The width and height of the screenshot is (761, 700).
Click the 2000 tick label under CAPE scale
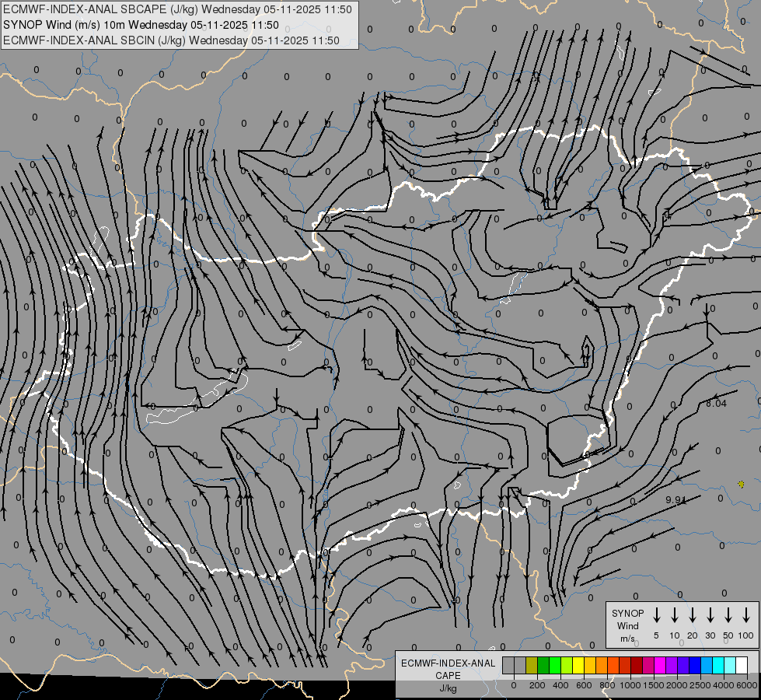677,685
